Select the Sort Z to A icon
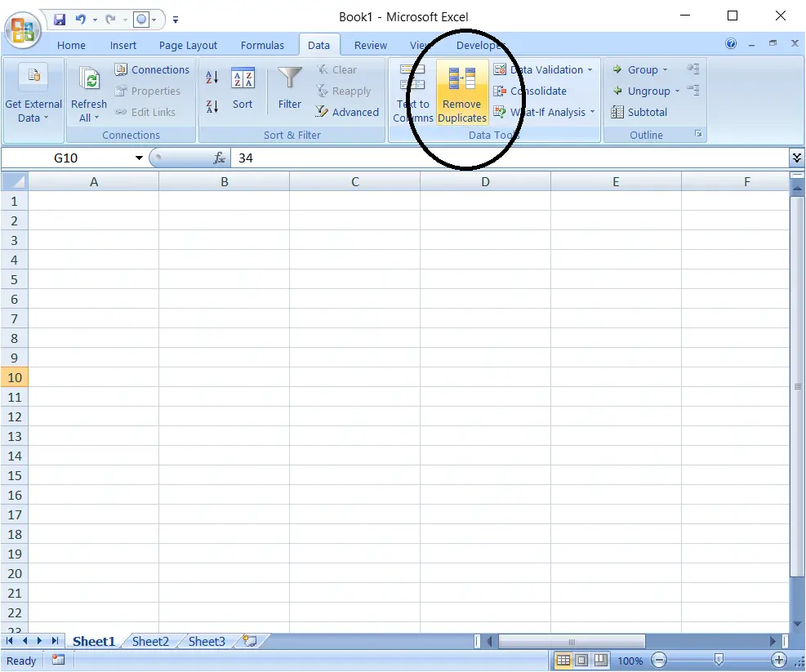This screenshot has height=672, width=806. [212, 106]
